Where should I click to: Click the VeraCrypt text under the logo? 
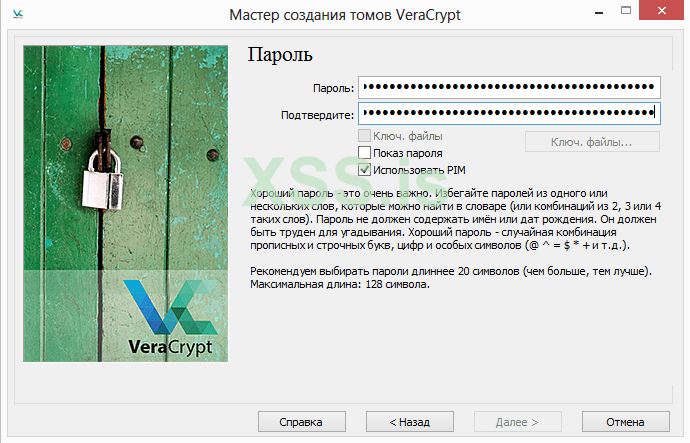pos(170,347)
